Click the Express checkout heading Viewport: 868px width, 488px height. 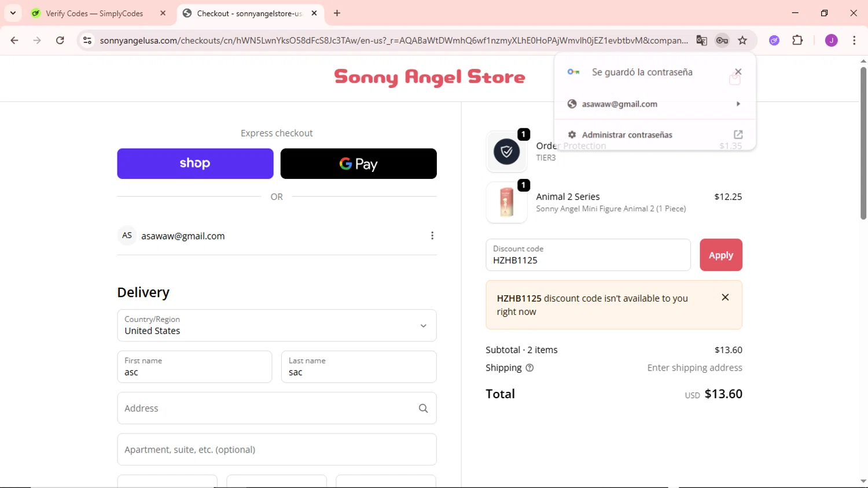click(x=277, y=133)
